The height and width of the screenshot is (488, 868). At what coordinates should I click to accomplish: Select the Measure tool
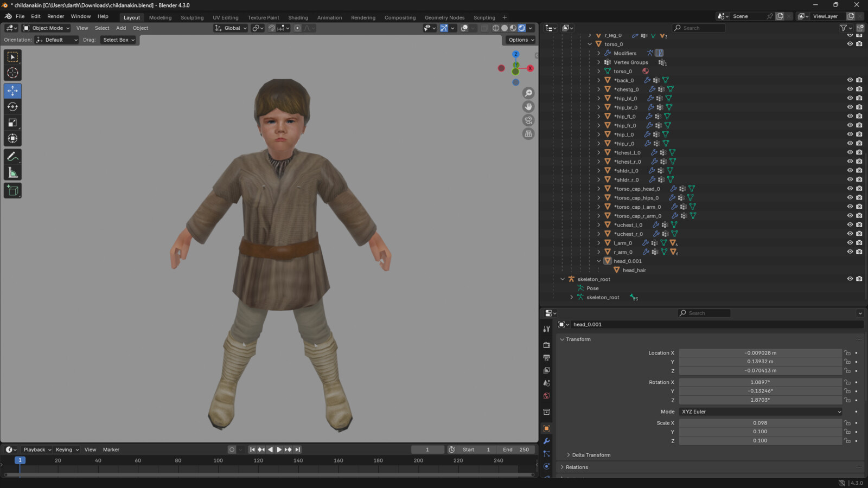pyautogui.click(x=12, y=173)
